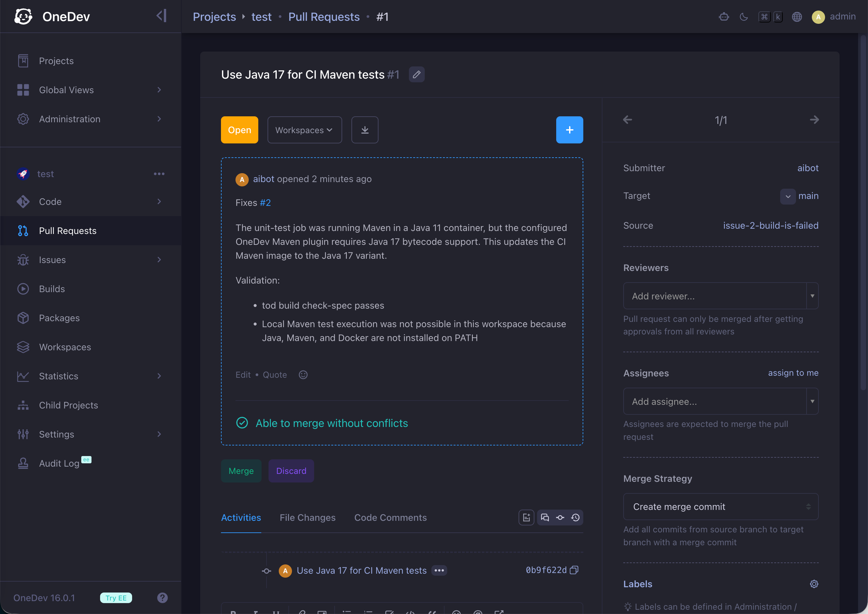
Task: Open the main target branch link
Action: (808, 196)
